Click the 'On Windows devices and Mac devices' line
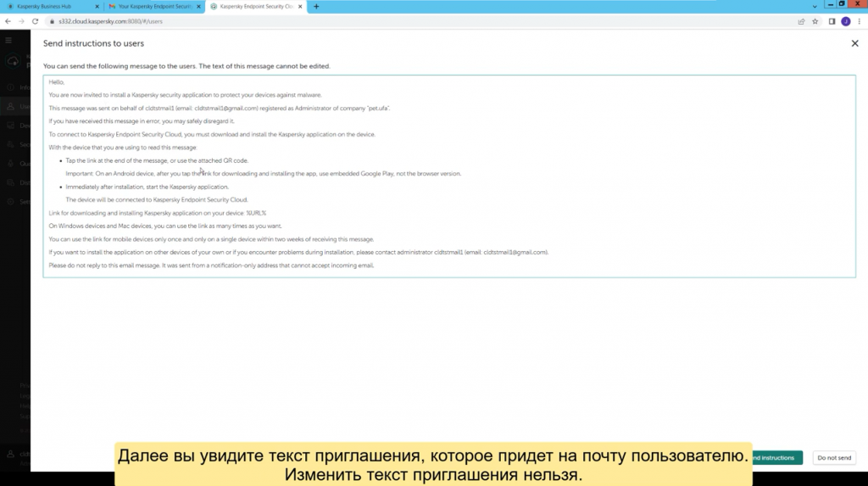Viewport: 868px width, 486px height. click(x=165, y=226)
